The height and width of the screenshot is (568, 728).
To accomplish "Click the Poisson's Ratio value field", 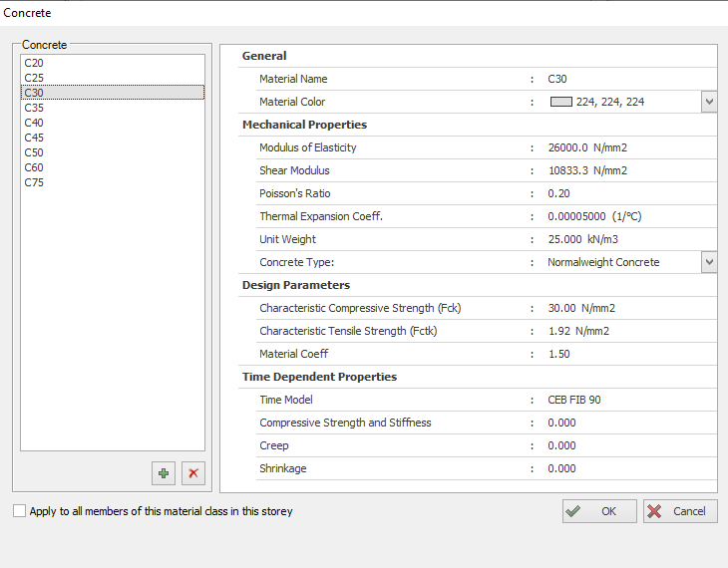I will click(x=559, y=193).
